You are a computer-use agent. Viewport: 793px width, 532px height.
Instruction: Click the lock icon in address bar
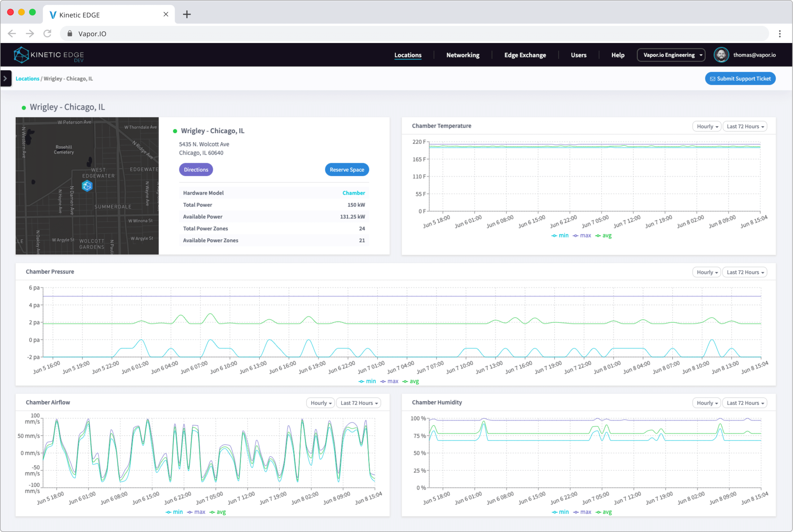pyautogui.click(x=70, y=33)
